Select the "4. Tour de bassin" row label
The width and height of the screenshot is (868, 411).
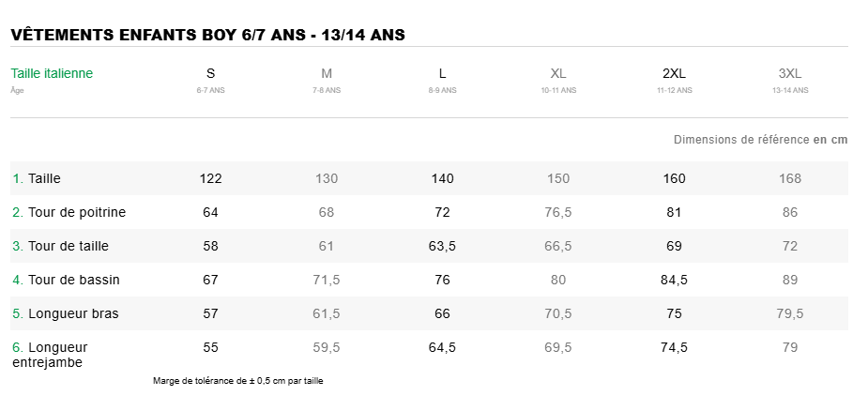[x=66, y=280]
